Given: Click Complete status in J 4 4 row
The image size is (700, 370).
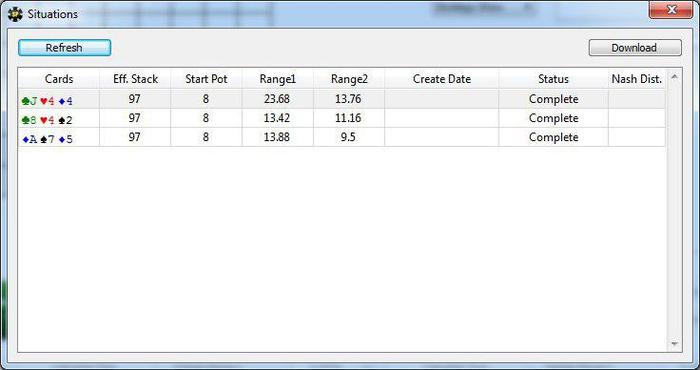Looking at the screenshot, I should (x=554, y=99).
